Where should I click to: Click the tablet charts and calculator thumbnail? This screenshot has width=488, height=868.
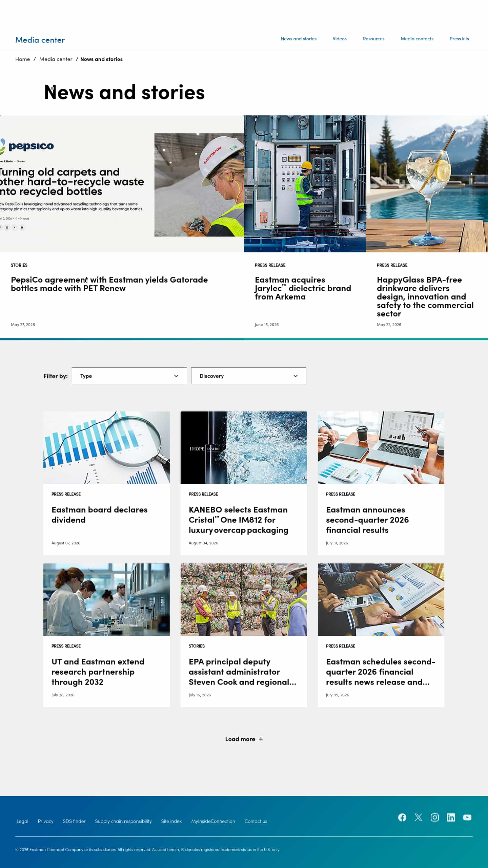pos(381,600)
